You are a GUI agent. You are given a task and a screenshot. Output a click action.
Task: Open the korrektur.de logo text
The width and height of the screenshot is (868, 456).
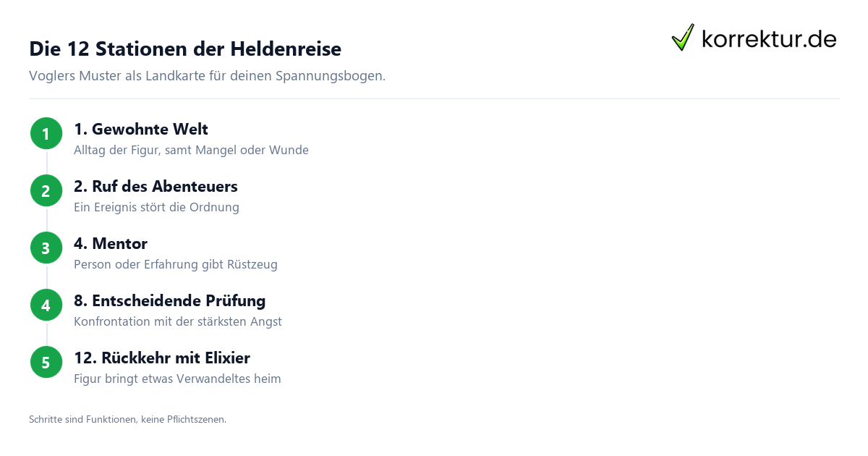(770, 38)
